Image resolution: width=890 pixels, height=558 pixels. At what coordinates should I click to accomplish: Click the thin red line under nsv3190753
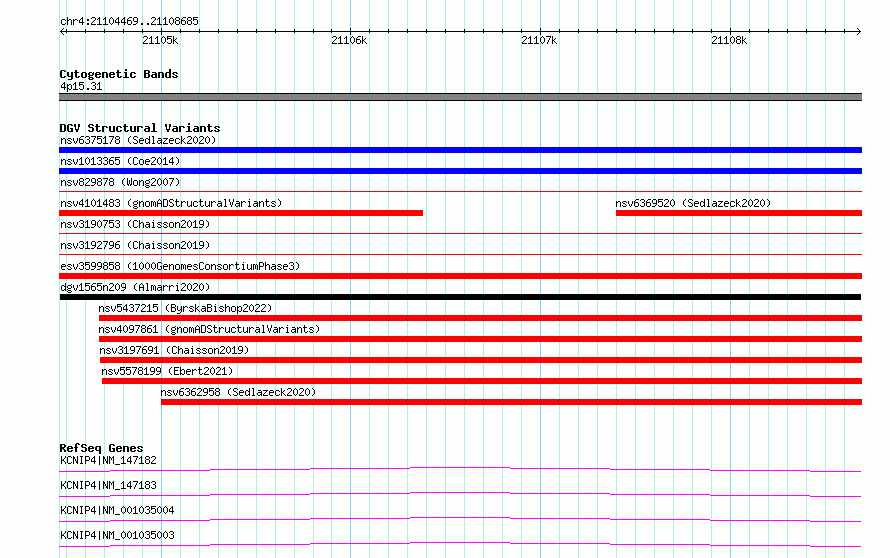click(x=460, y=233)
